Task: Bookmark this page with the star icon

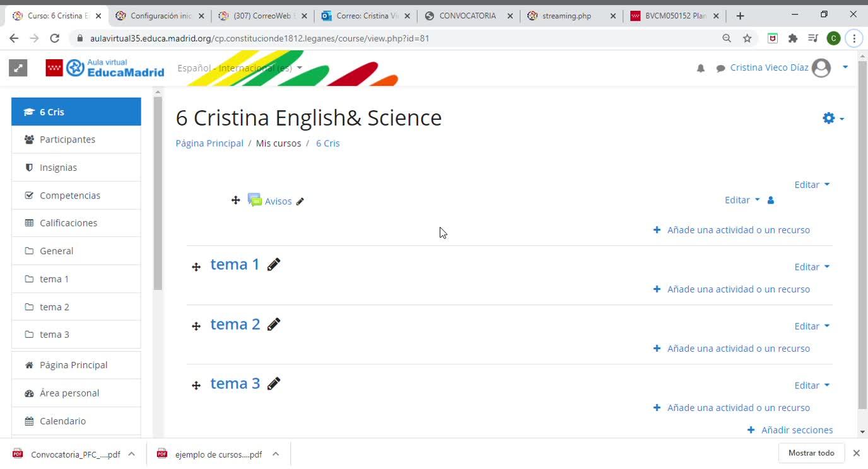Action: coord(748,38)
